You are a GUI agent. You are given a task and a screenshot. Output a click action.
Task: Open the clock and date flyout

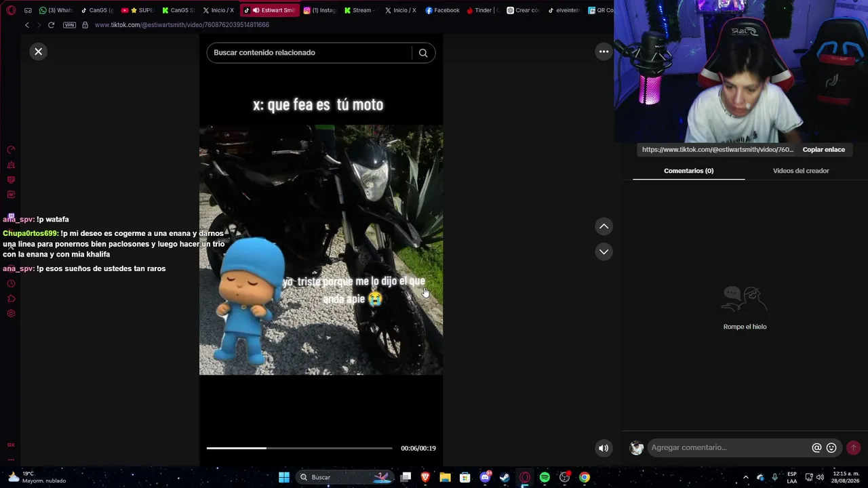click(846, 477)
